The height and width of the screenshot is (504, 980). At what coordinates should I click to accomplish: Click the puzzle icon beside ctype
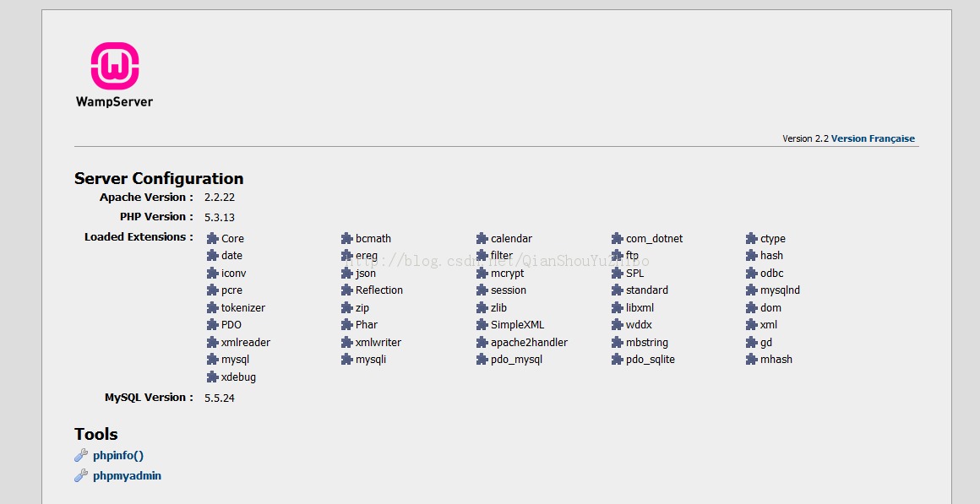tap(752, 239)
